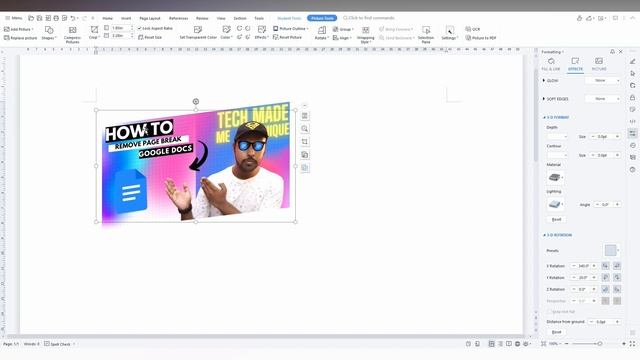Click Reset button under 3-D Format
Screen dimensions: 640x360
556,220
